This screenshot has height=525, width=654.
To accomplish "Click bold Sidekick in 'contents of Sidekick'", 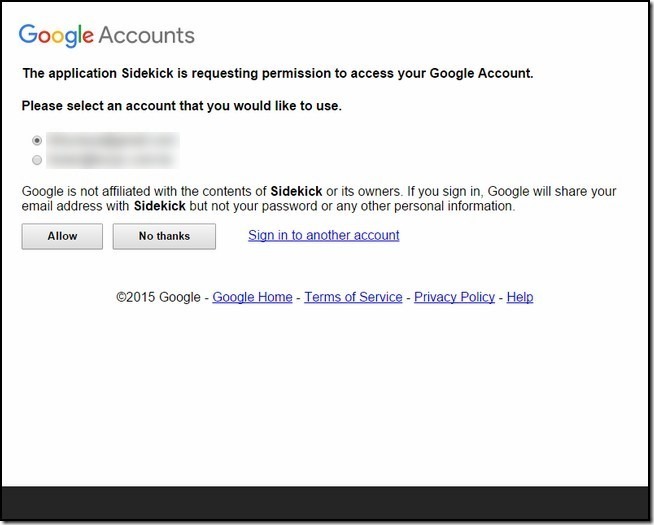I will coord(296,191).
